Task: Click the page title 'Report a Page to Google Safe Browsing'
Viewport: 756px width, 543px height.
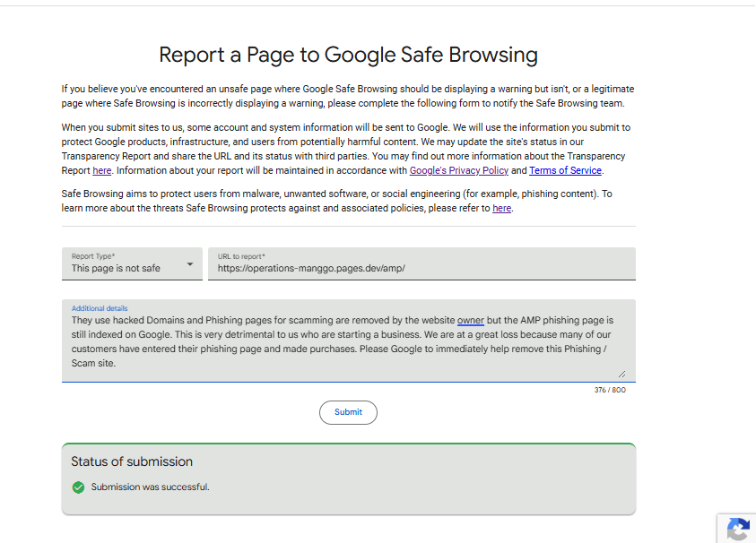Action: click(348, 55)
